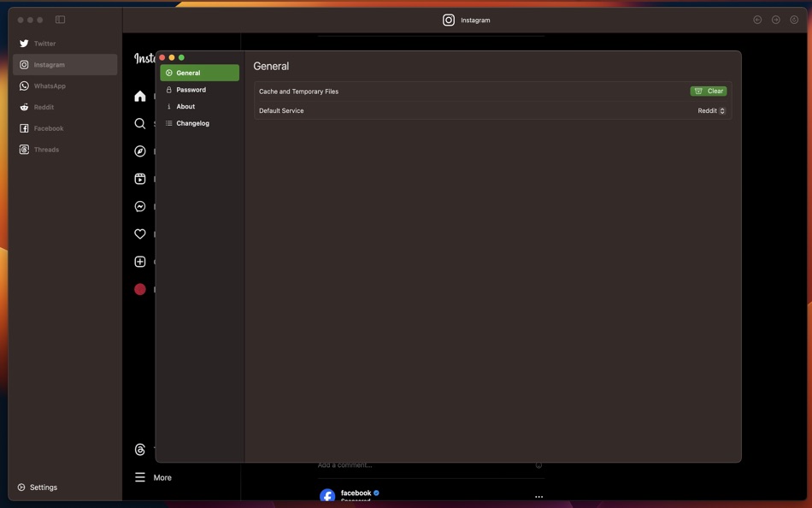
Task: Open Password settings tab
Action: click(x=199, y=90)
